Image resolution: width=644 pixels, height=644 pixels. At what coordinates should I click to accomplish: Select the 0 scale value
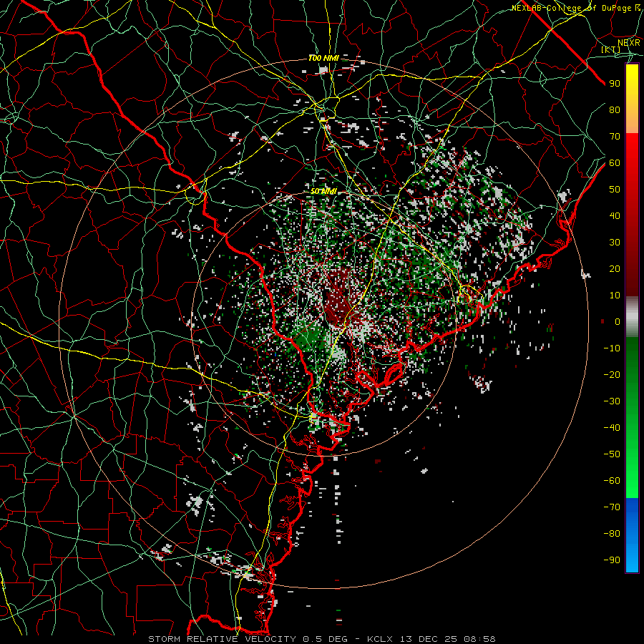pyautogui.click(x=618, y=321)
